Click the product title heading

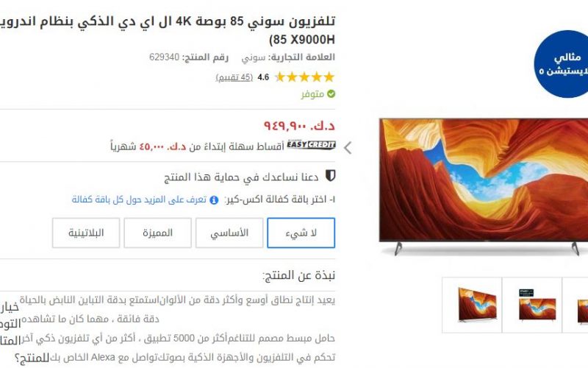pyautogui.click(x=168, y=30)
